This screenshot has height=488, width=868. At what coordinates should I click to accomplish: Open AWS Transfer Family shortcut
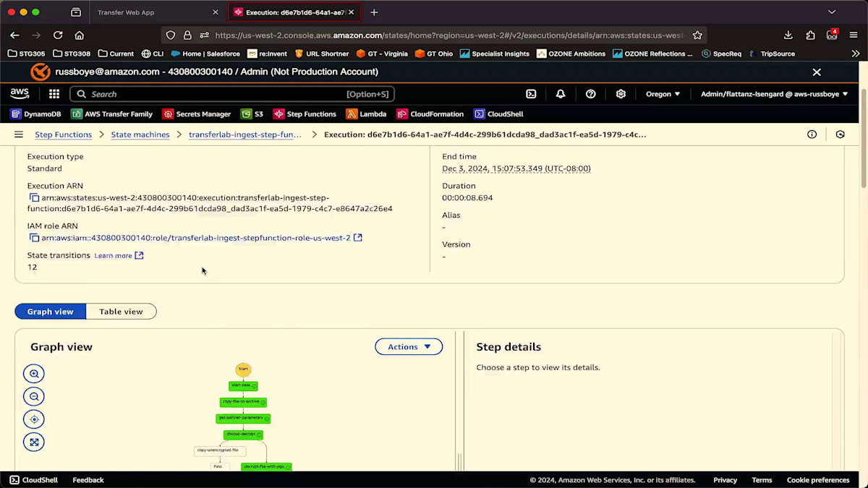pyautogui.click(x=112, y=114)
